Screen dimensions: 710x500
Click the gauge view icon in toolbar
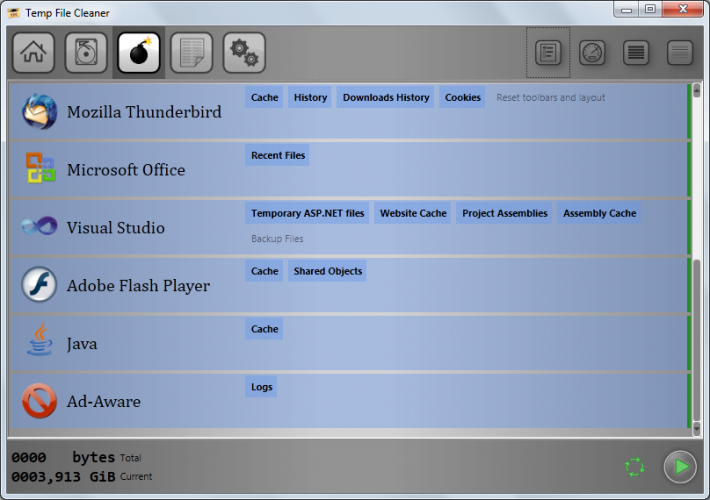click(591, 53)
